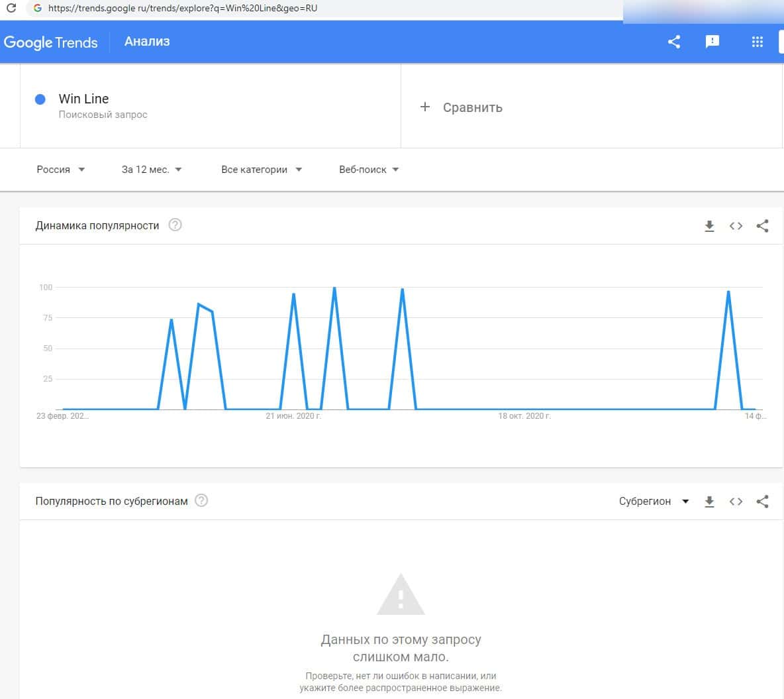
Task: Select the Анализ header tab
Action: [x=147, y=42]
